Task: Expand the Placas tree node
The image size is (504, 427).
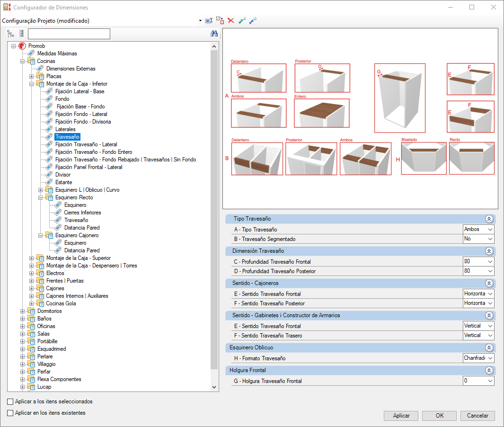Action: coord(32,76)
